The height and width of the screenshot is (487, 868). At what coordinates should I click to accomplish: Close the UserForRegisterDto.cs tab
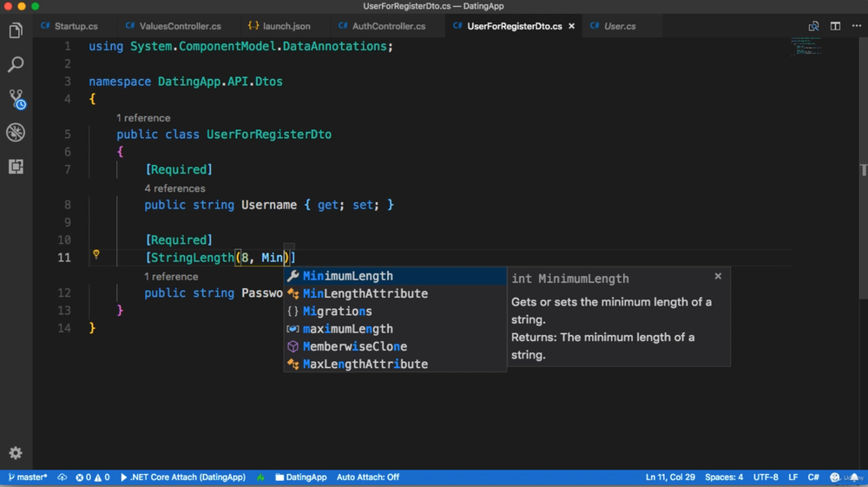(x=571, y=26)
